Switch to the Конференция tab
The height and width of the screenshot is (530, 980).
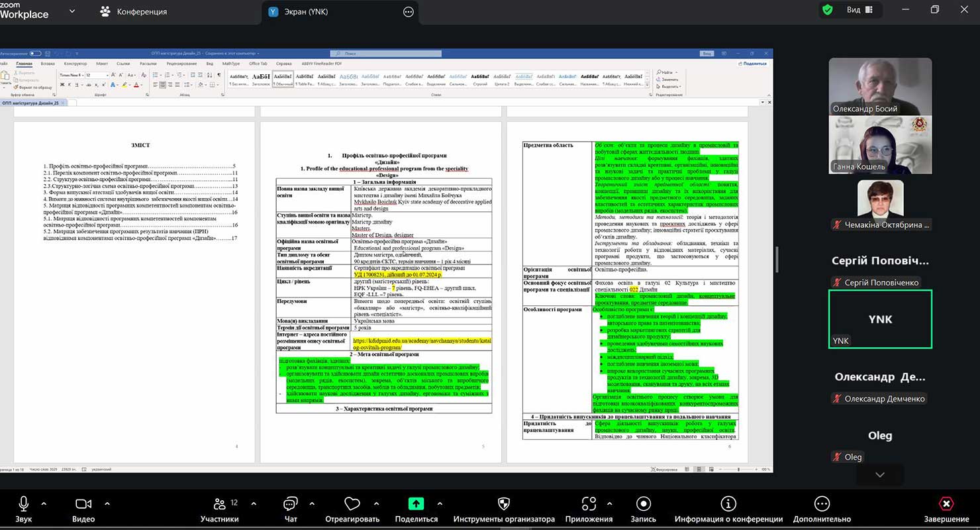tap(133, 11)
